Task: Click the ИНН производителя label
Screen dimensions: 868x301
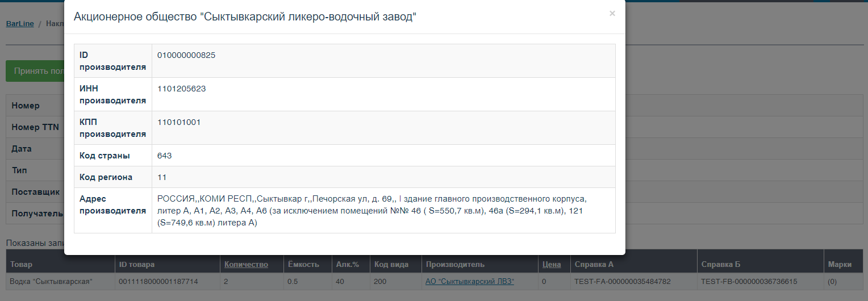Action: (112, 94)
